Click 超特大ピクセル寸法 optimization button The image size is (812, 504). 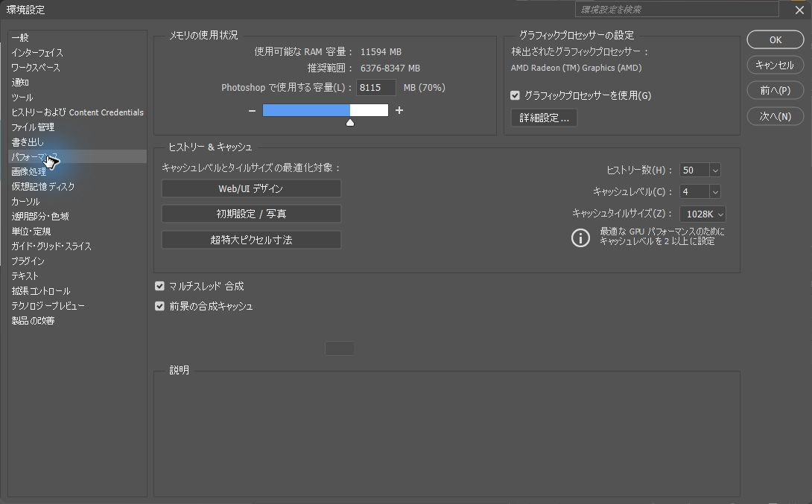coord(251,240)
